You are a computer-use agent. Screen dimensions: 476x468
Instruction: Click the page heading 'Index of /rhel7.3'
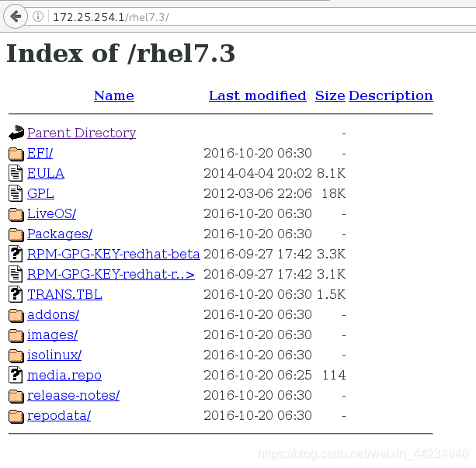pyautogui.click(x=120, y=53)
